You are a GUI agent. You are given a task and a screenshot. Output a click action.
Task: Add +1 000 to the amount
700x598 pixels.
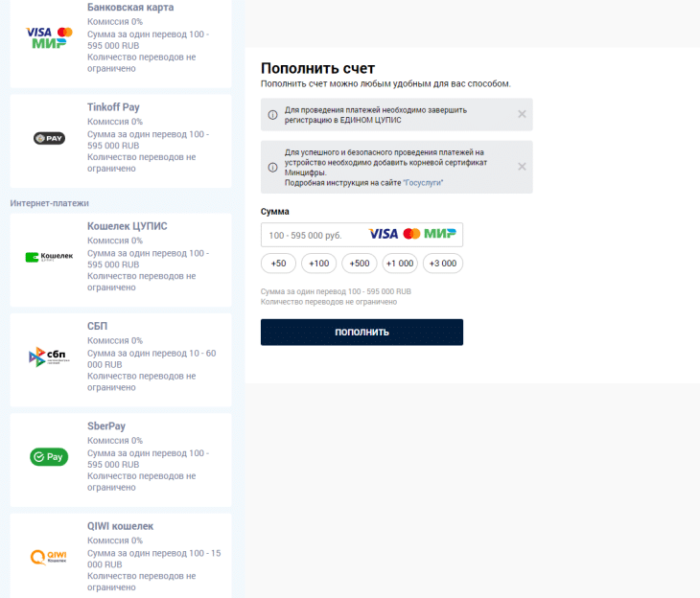400,264
